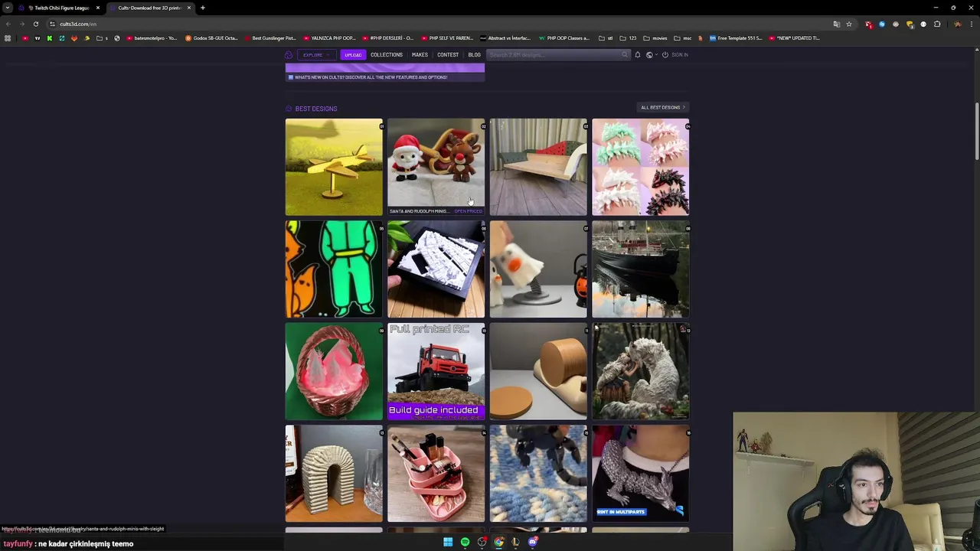Open All Best Designs link
Image resolution: width=980 pixels, height=551 pixels.
[663, 108]
